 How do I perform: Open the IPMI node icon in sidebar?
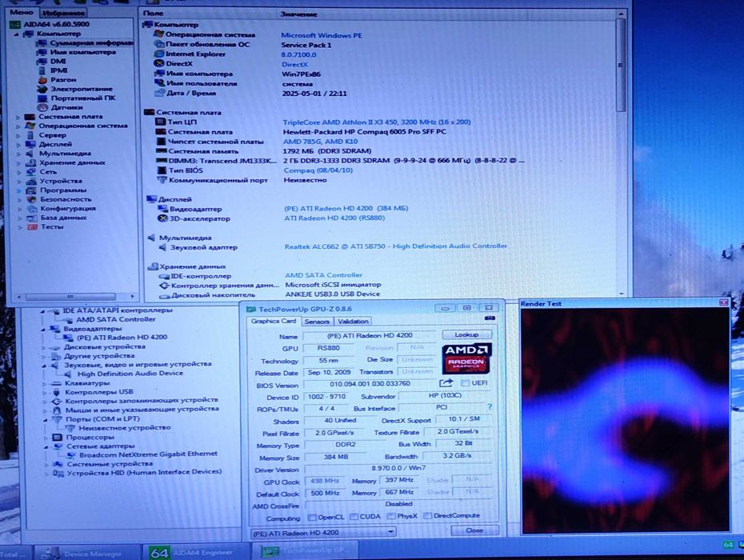click(42, 70)
